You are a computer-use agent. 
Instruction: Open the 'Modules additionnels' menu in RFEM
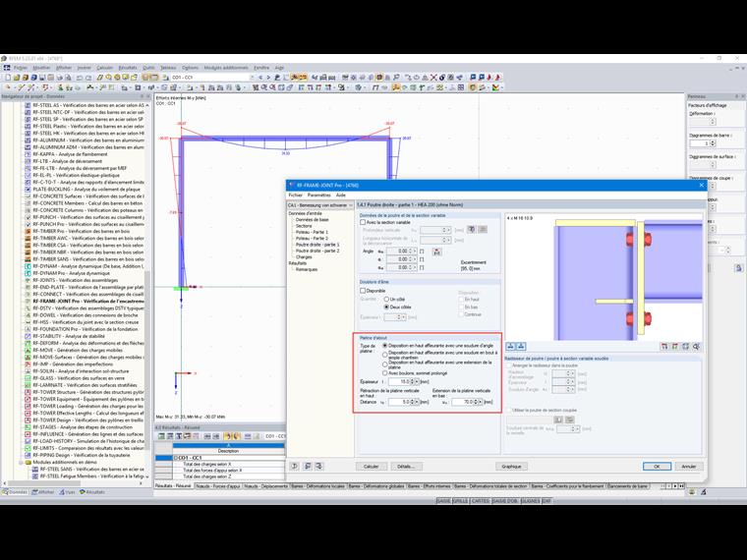click(226, 68)
